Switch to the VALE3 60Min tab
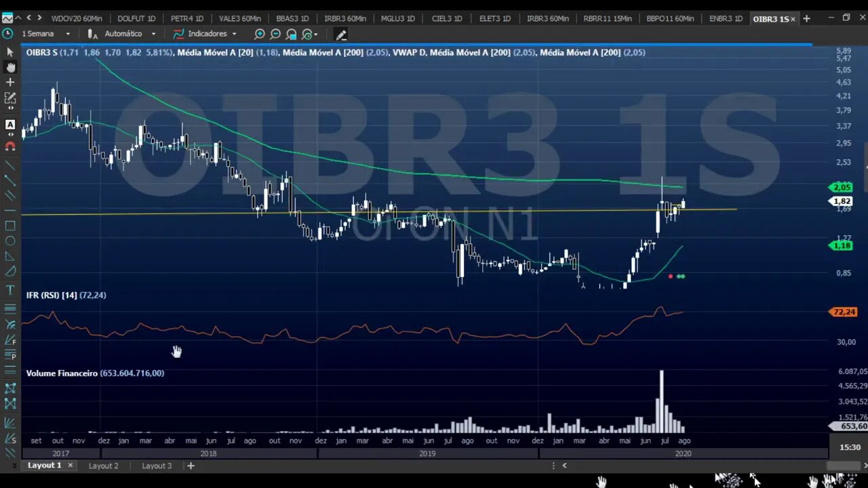This screenshot has height=488, width=868. pos(240,18)
